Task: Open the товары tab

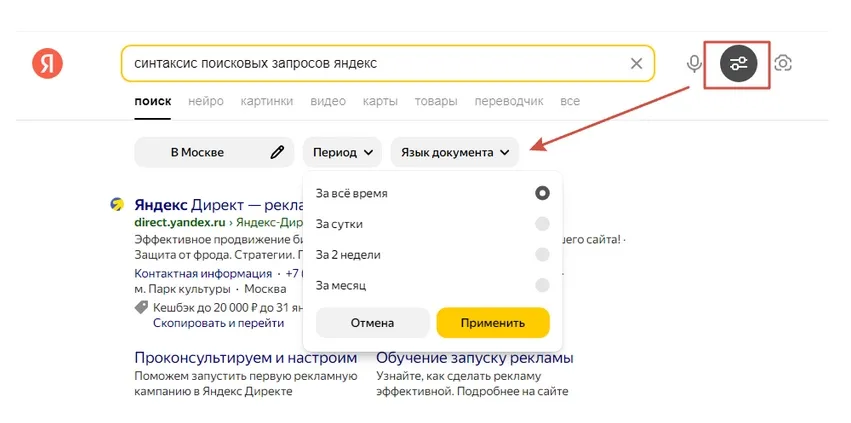Action: point(436,101)
